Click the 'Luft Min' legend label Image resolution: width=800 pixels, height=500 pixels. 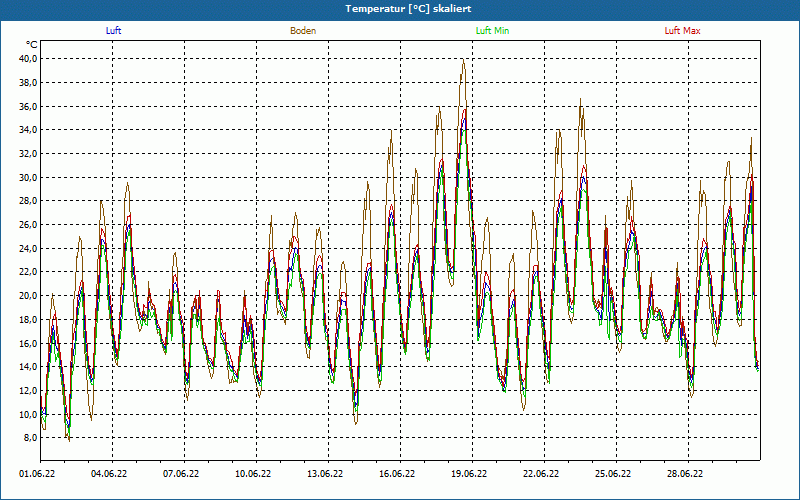pyautogui.click(x=492, y=31)
